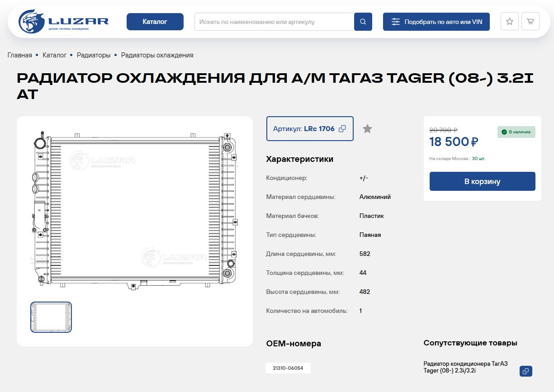Open Главная from the breadcrumb trail
Viewport: 554px width, 392px height.
pos(19,55)
